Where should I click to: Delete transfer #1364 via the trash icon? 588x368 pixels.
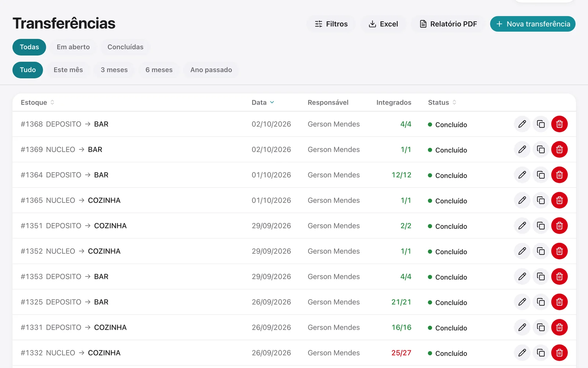(x=559, y=175)
